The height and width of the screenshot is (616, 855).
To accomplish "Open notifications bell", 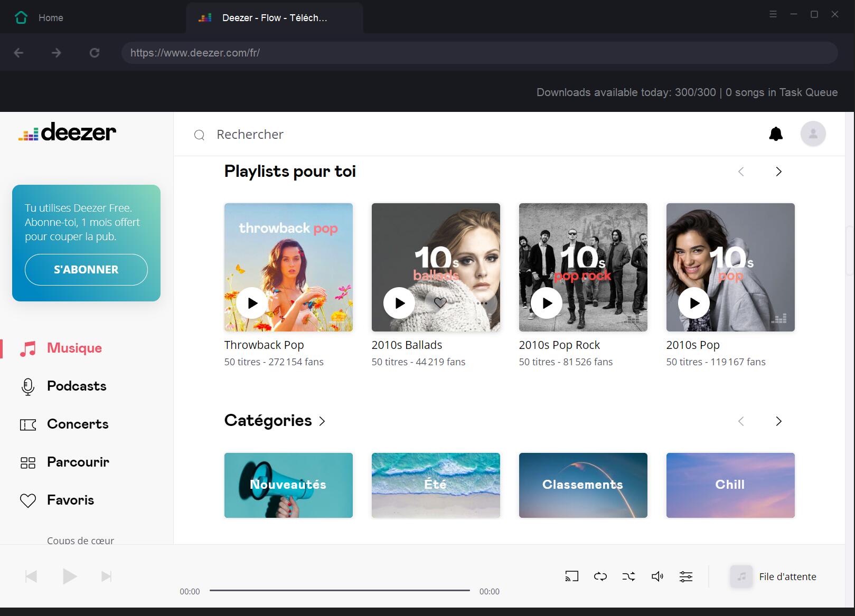I will [776, 134].
